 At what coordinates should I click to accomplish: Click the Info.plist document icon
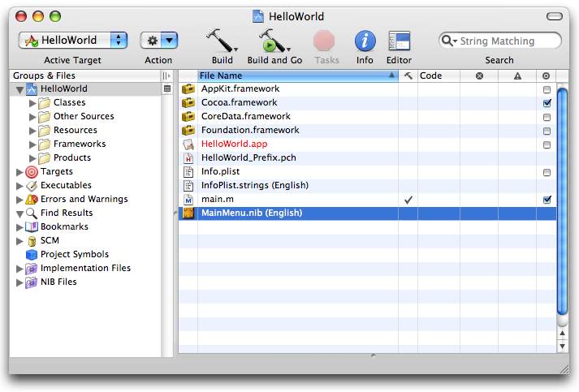(188, 171)
